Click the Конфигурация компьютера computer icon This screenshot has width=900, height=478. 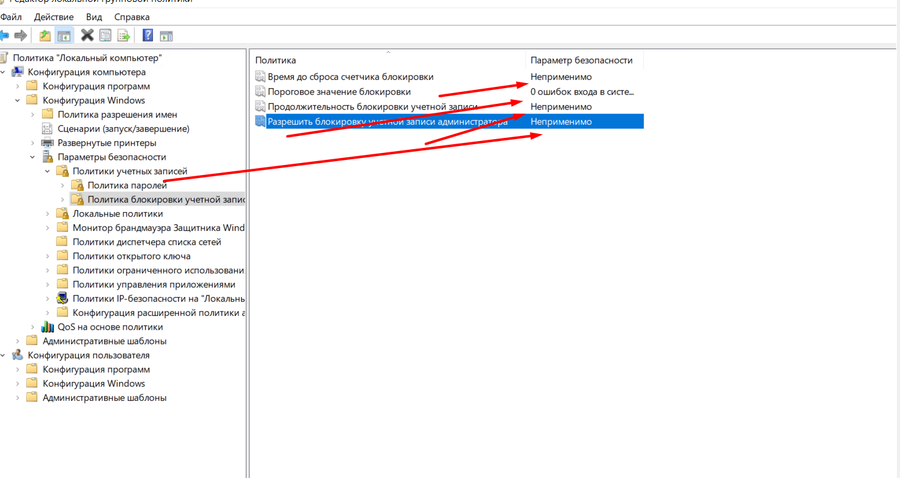18,72
